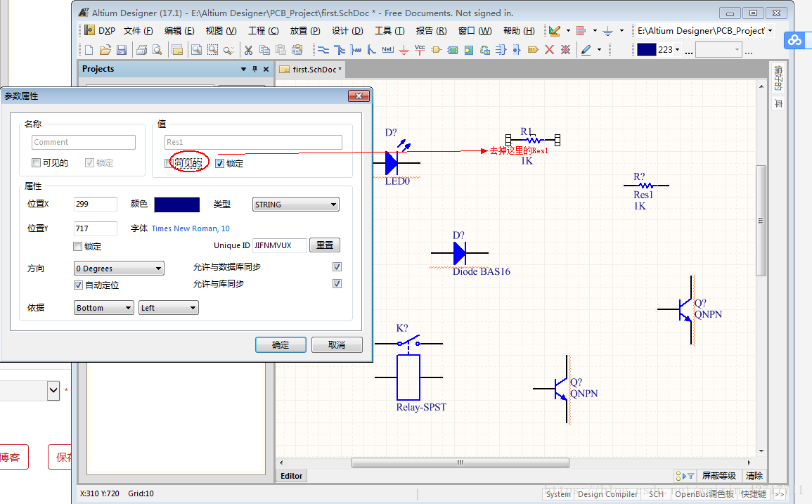The height and width of the screenshot is (504, 812).
Task: Toggle 允许与库同步 checkbox
Action: (x=337, y=283)
